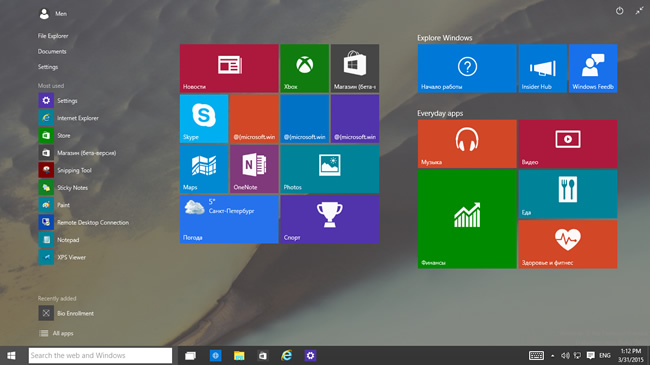Shrink the full-screen Start menu

(x=639, y=11)
